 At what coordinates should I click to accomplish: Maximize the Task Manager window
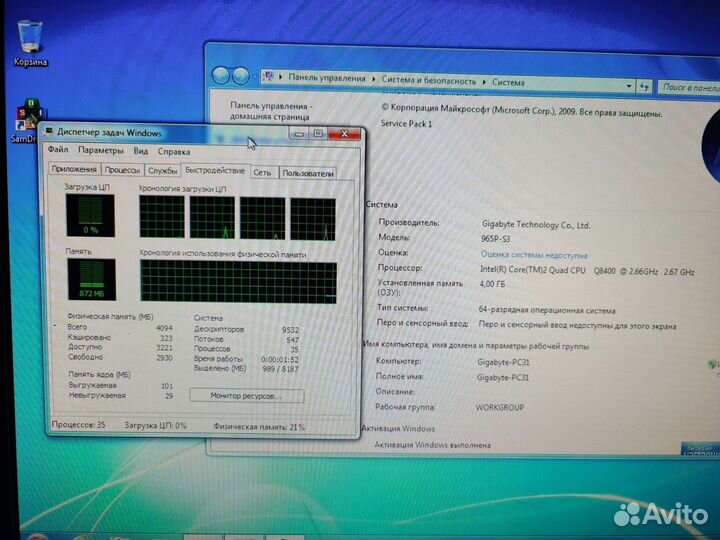click(x=319, y=133)
